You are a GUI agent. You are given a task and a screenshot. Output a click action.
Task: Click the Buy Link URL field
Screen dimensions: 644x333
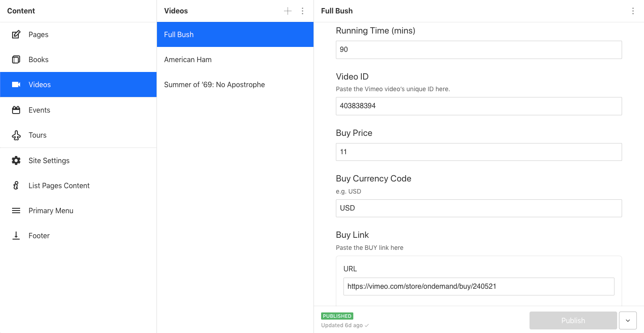479,287
